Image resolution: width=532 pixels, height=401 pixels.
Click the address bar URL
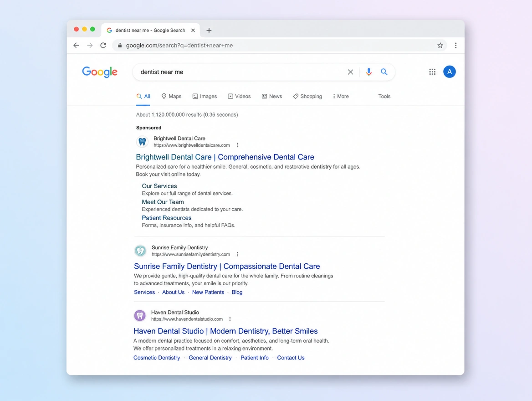[x=179, y=45]
